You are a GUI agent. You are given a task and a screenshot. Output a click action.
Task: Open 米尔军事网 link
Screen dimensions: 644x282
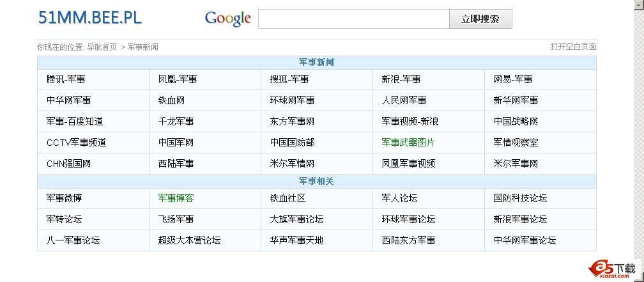(516, 164)
